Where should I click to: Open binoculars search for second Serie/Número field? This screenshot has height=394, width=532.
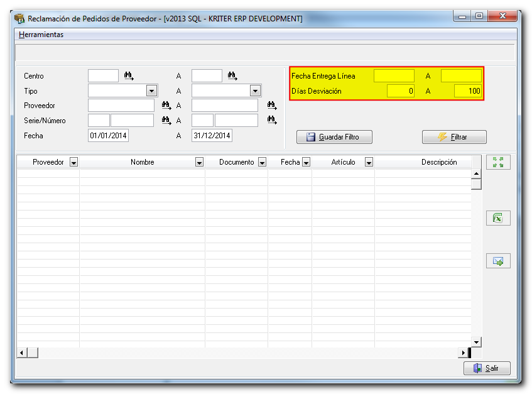coord(272,120)
